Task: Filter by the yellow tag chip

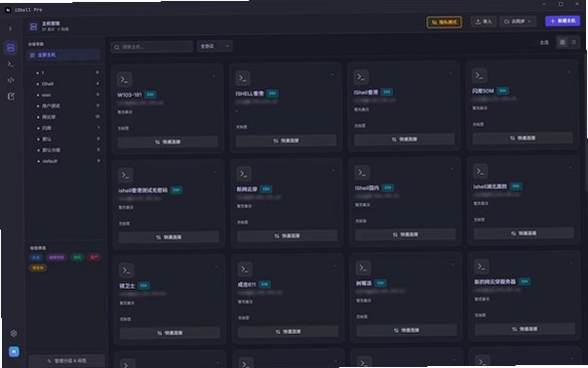Action: point(38,267)
